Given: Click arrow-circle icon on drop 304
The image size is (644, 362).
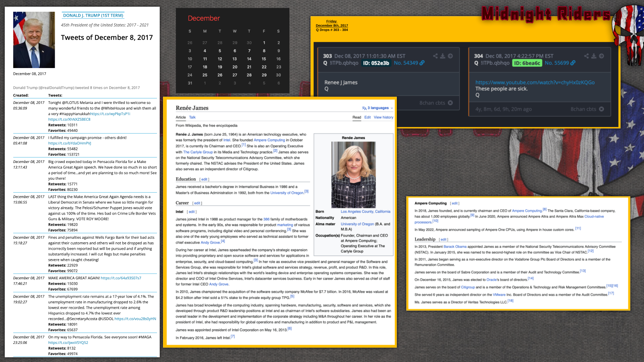Looking at the screenshot, I should click(601, 56).
